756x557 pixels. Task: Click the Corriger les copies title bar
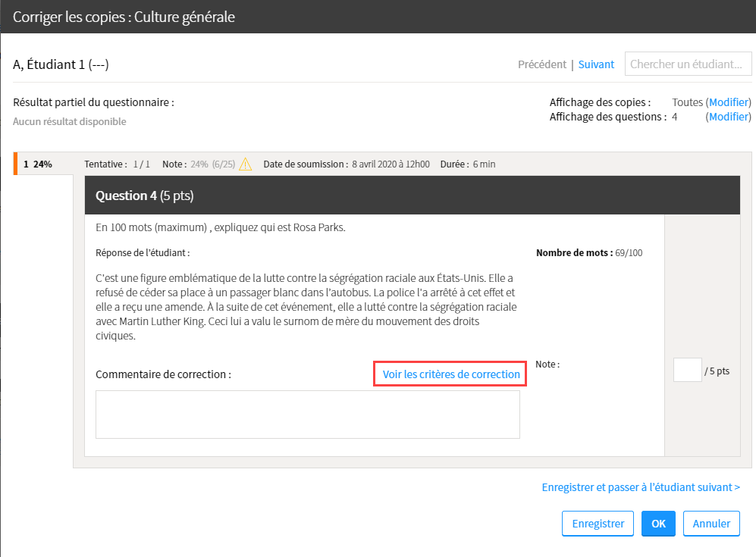tap(378, 17)
